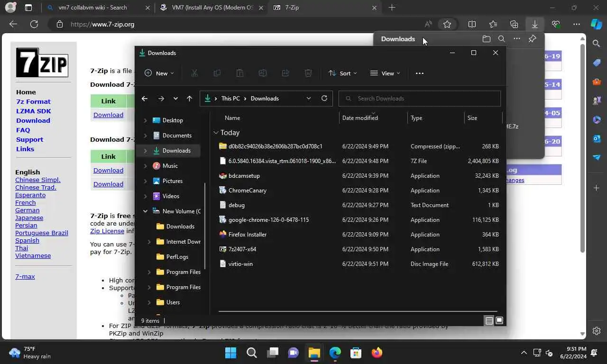
Task: Switch to details view in status bar
Action: pyautogui.click(x=489, y=321)
